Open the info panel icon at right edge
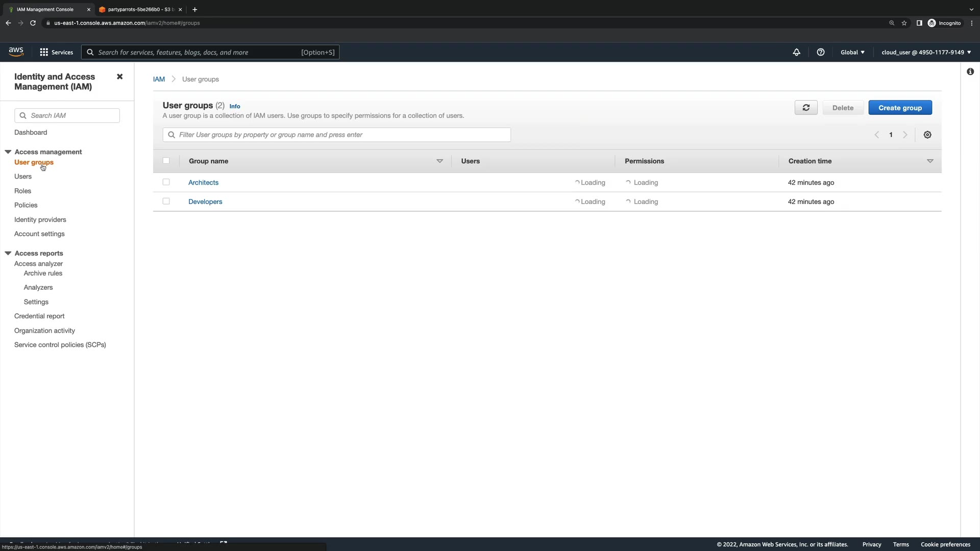This screenshot has width=980, height=551. click(x=970, y=72)
